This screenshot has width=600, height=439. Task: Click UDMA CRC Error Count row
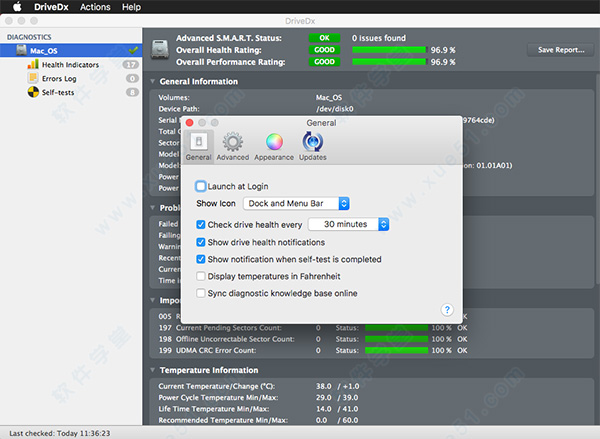(x=313, y=350)
